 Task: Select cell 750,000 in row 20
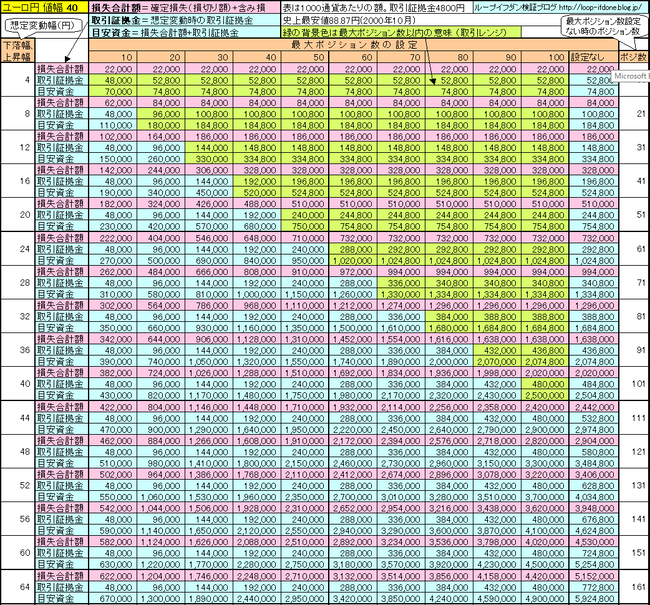[x=305, y=226]
